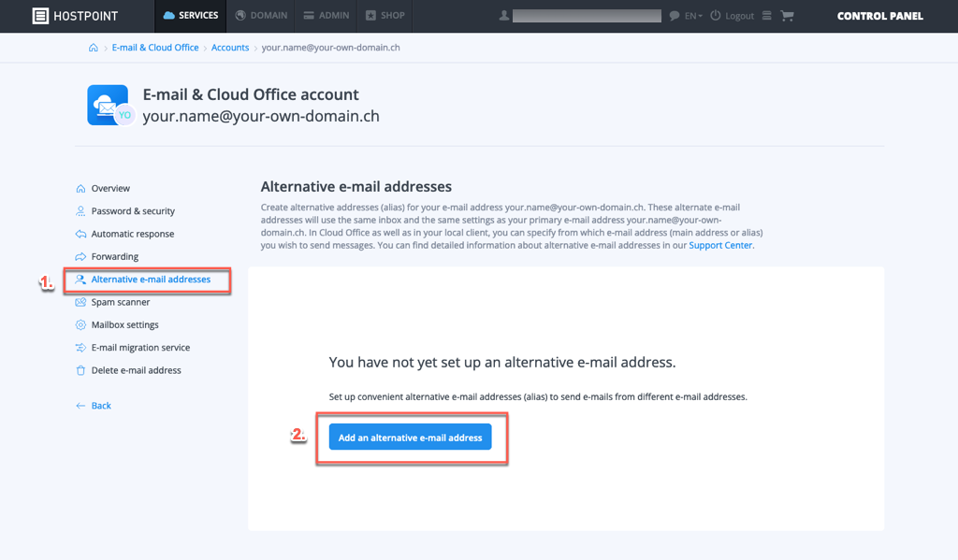
Task: Open Spam scanner settings
Action: pos(121,302)
